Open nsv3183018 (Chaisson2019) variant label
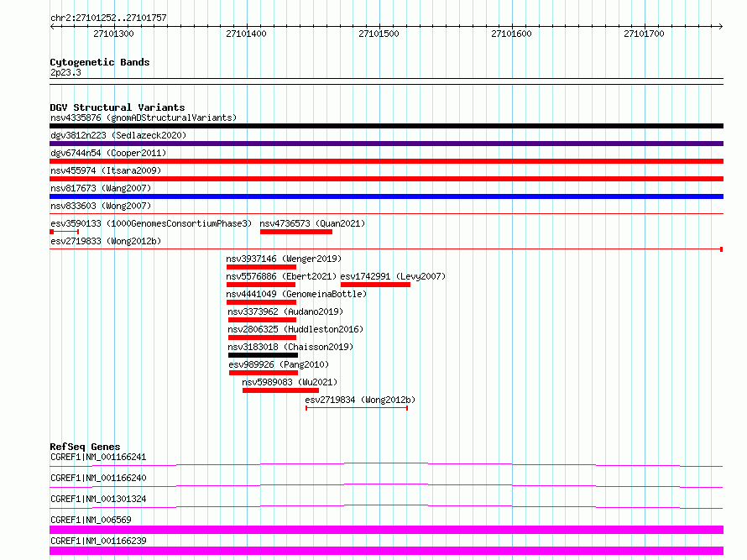The image size is (747, 560). click(290, 347)
